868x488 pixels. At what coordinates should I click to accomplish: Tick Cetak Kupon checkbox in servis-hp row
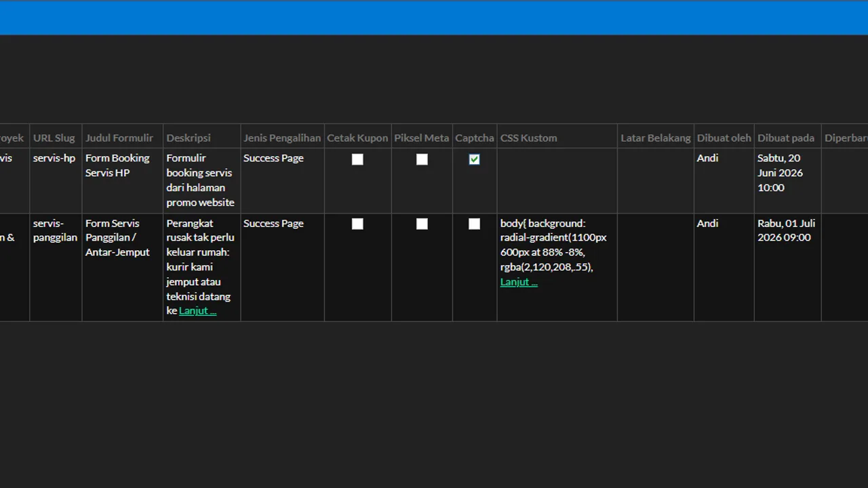pyautogui.click(x=357, y=159)
